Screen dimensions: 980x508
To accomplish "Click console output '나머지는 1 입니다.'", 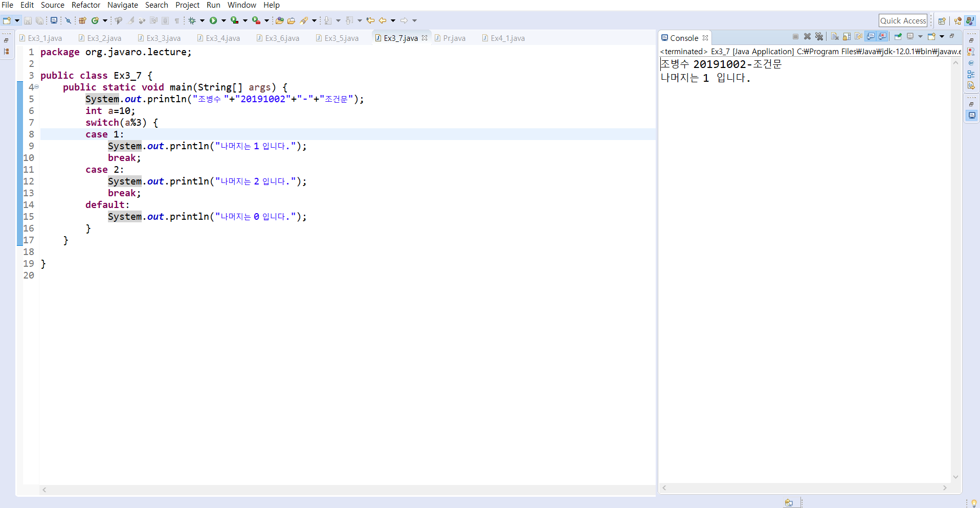I will coord(705,78).
